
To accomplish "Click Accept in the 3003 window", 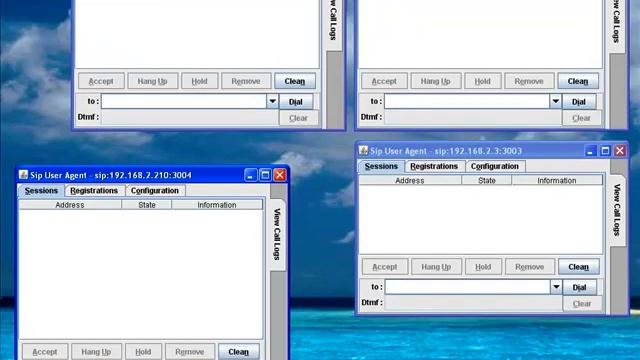I will click(385, 267).
